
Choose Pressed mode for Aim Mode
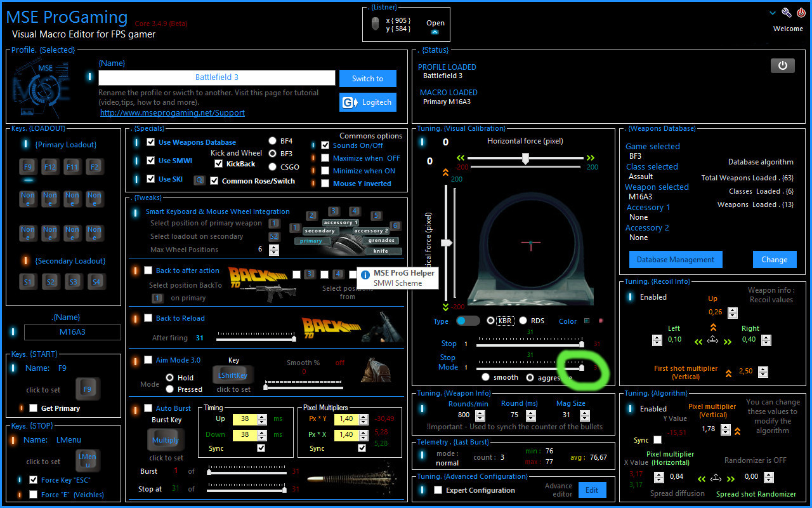(169, 389)
